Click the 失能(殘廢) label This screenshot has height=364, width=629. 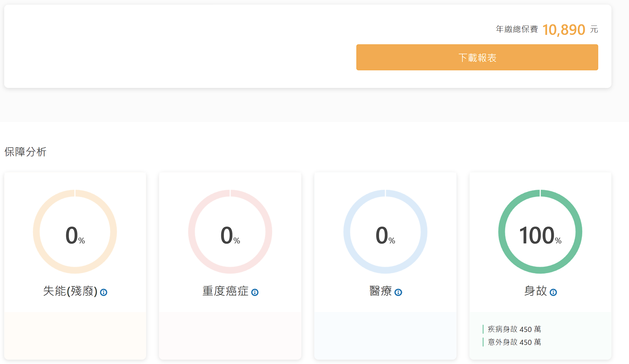(x=70, y=291)
